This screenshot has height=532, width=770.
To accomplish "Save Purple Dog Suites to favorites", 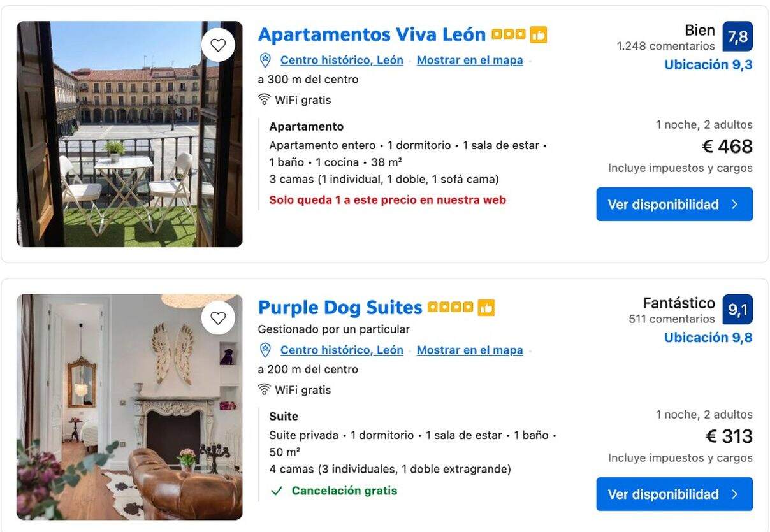I will [219, 317].
